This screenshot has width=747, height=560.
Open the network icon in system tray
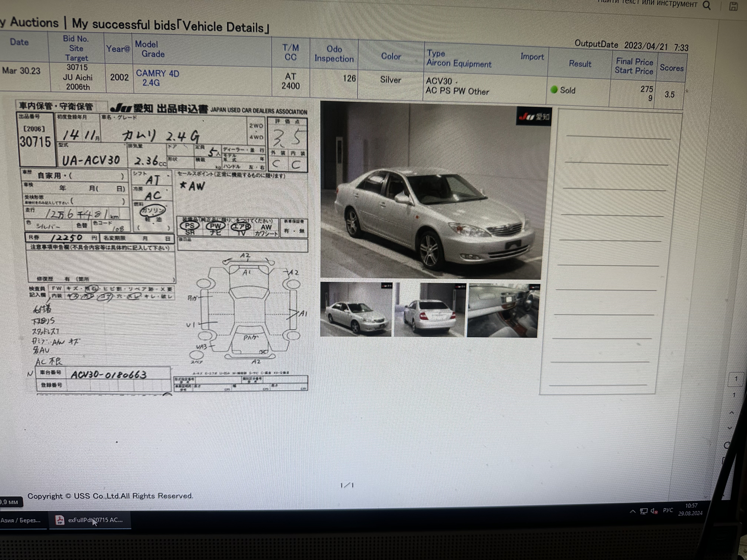pos(644,511)
